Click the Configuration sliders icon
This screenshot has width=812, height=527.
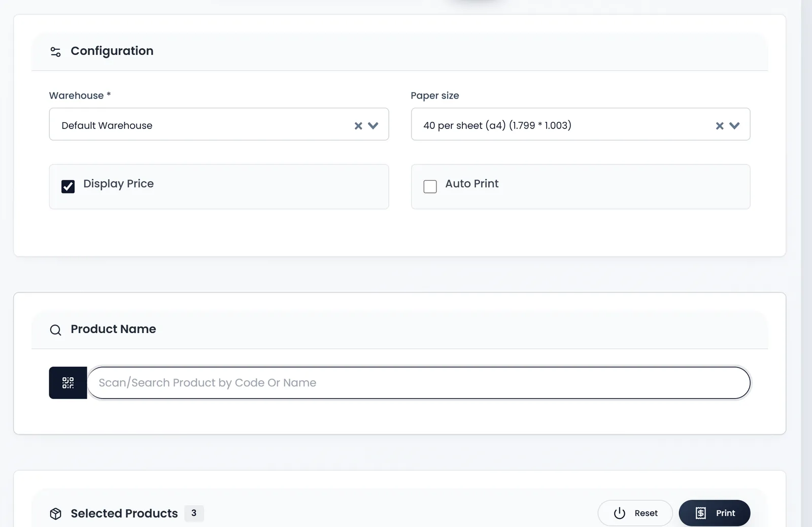(56, 52)
